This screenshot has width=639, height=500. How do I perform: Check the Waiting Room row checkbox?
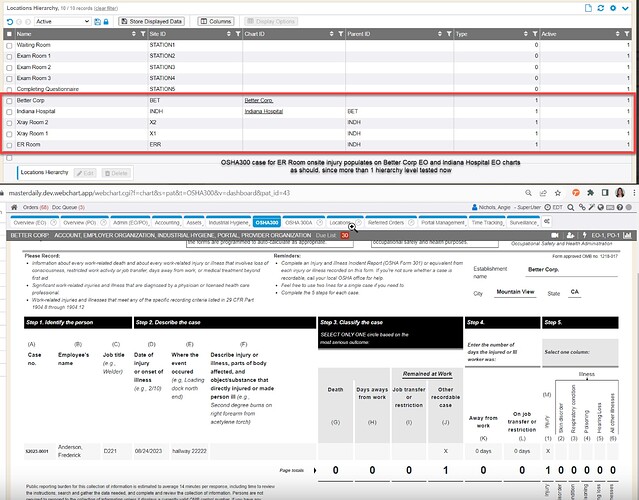pos(10,45)
